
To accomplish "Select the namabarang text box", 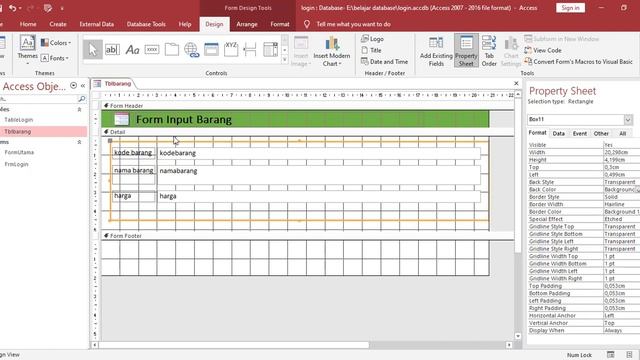I will pyautogui.click(x=319, y=175).
